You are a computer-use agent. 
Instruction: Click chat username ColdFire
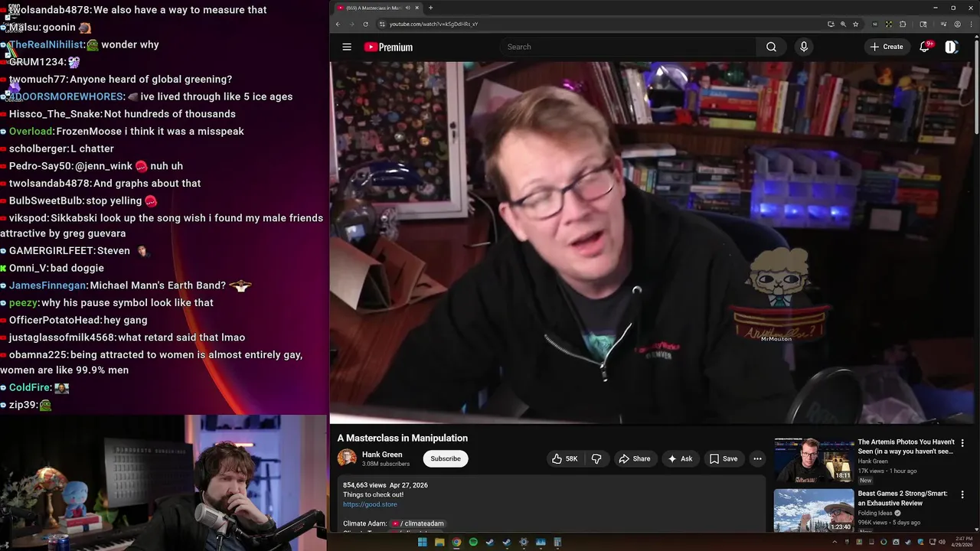pyautogui.click(x=30, y=388)
